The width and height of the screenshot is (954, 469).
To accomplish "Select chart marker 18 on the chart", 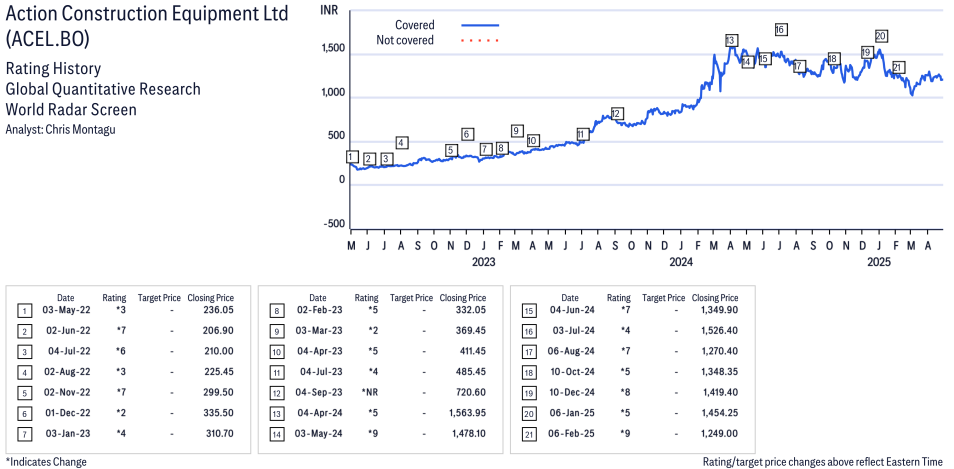I will pos(834,59).
